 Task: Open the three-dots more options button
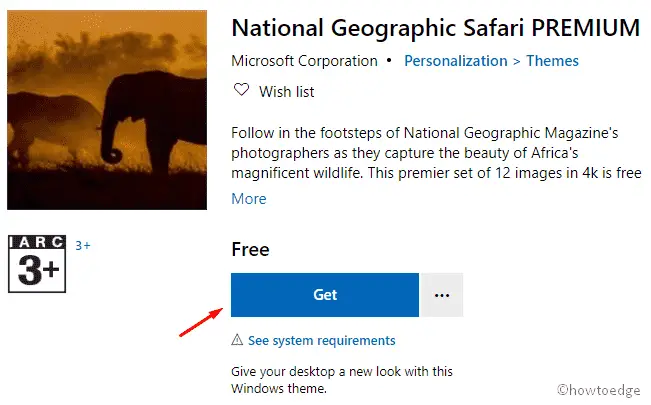pyautogui.click(x=441, y=295)
